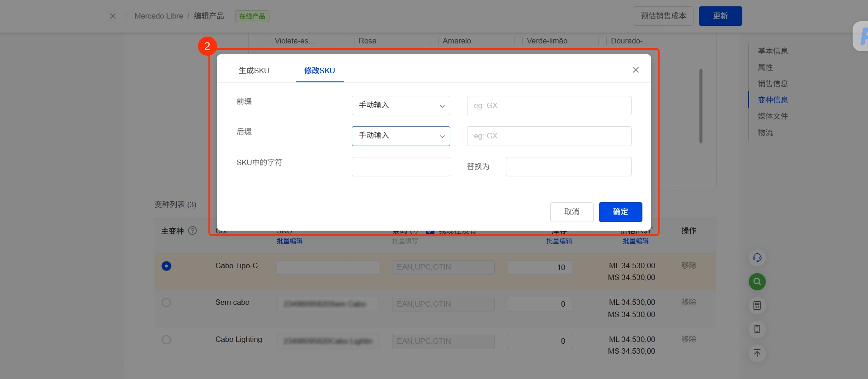Click 批量编辑 under SKU column

(x=290, y=241)
